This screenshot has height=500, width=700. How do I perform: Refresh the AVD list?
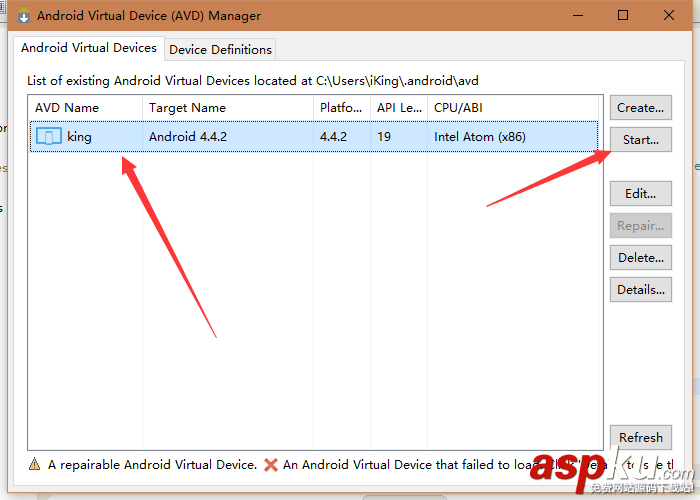pyautogui.click(x=640, y=438)
